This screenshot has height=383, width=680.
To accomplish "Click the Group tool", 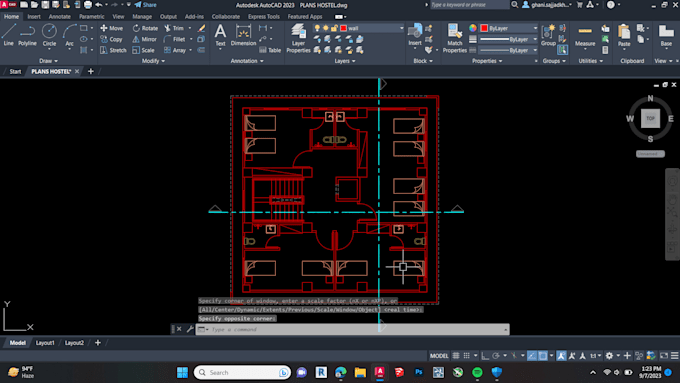I will [x=548, y=35].
